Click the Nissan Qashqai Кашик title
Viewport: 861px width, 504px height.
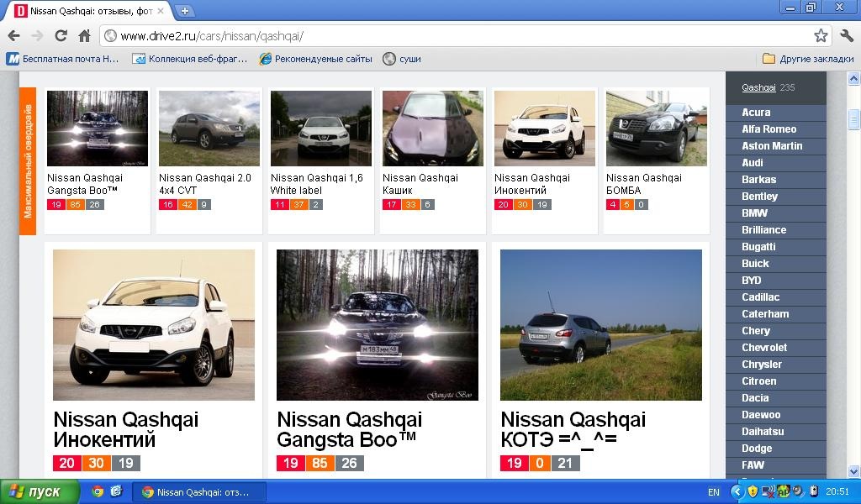(420, 184)
